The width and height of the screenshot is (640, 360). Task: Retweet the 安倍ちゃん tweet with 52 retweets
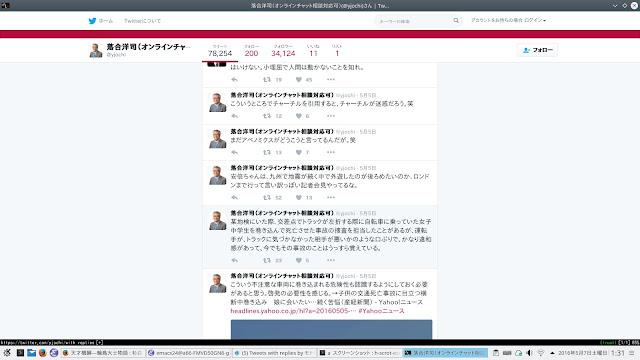[267, 198]
